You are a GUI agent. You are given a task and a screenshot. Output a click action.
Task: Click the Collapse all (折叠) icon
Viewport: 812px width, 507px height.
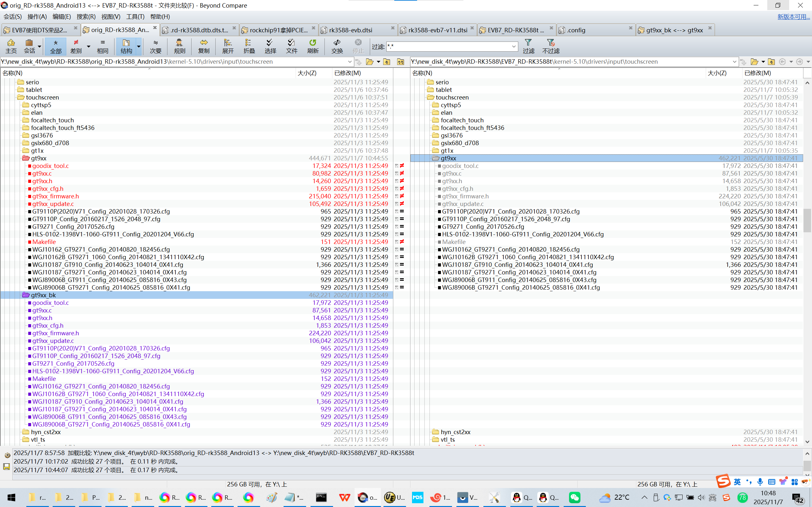pos(249,46)
